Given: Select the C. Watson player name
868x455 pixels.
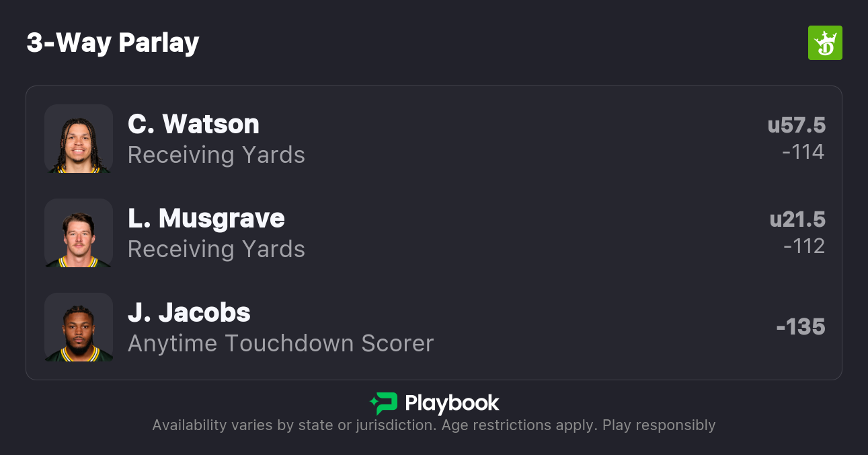Looking at the screenshot, I should pyautogui.click(x=194, y=125).
